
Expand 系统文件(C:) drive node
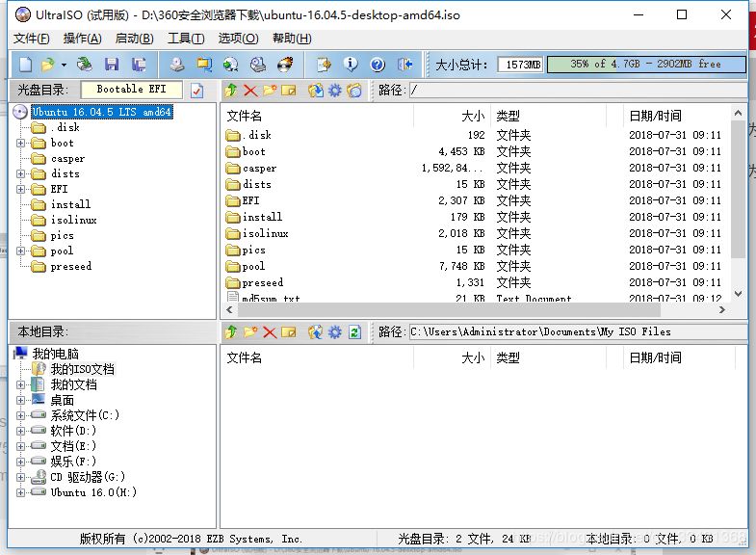point(20,415)
